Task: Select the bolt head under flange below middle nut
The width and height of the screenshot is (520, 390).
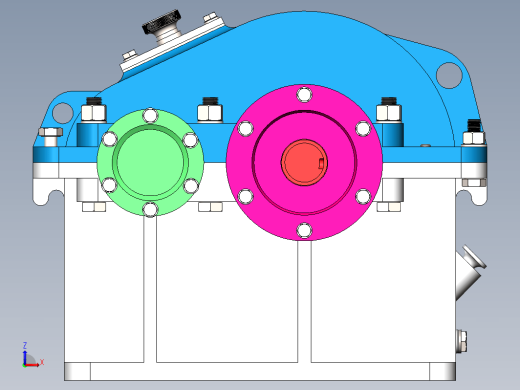Action: click(x=210, y=207)
